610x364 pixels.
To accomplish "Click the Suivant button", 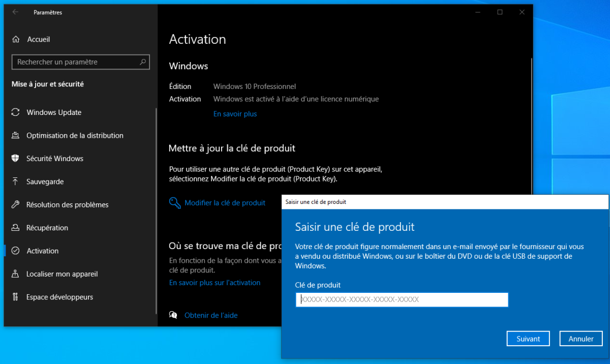I will pos(528,338).
